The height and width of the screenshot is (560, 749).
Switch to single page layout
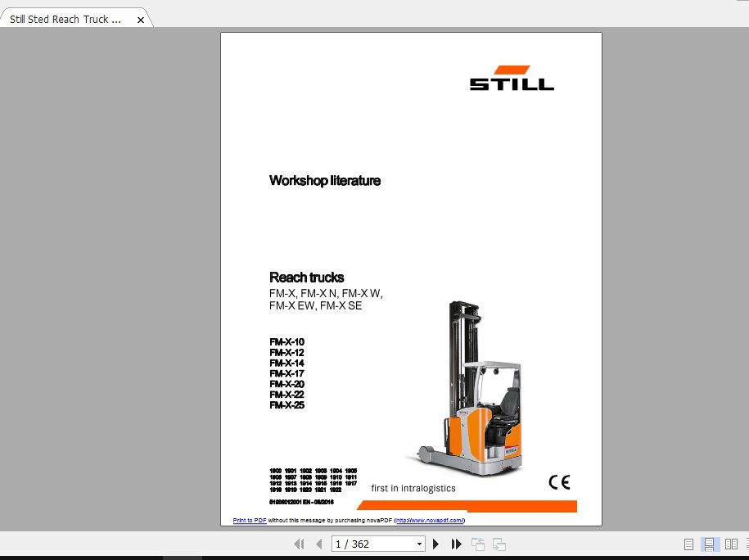[x=688, y=544]
